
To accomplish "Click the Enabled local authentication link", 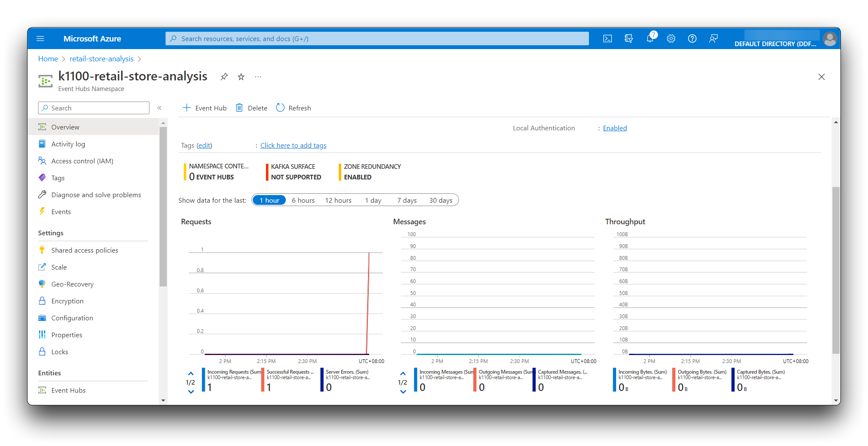I will tap(615, 128).
